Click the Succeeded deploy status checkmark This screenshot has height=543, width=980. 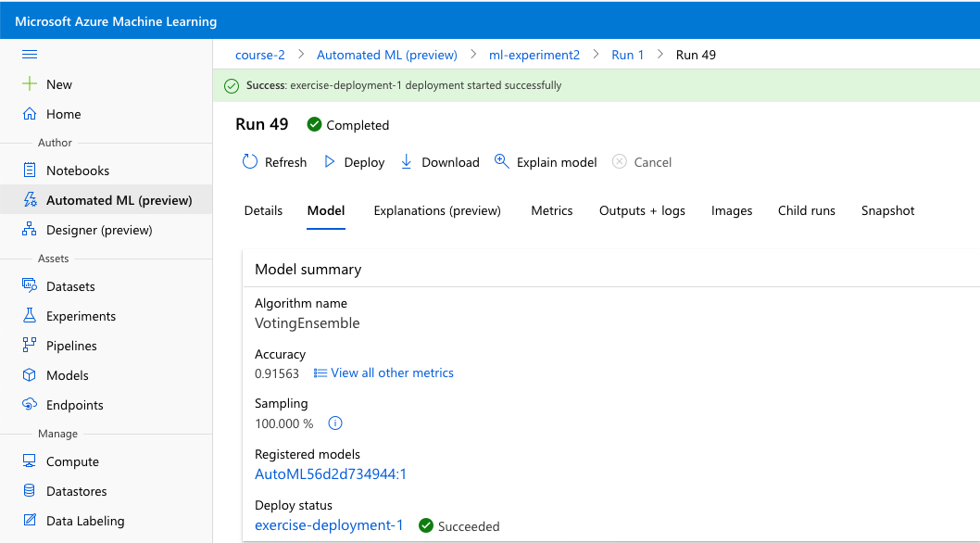[426, 525]
